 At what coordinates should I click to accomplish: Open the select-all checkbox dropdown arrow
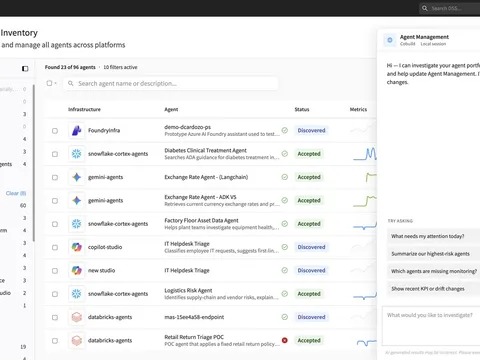[56, 83]
